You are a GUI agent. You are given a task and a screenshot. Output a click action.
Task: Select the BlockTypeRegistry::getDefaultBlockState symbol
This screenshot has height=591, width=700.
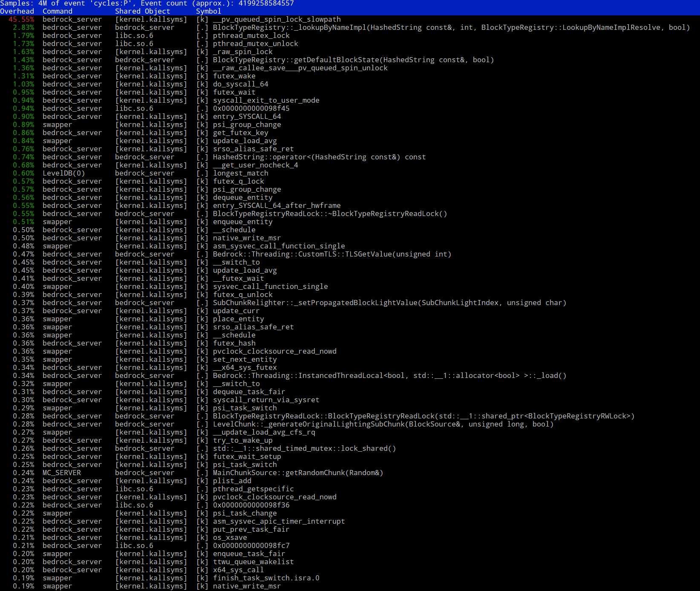(354, 60)
